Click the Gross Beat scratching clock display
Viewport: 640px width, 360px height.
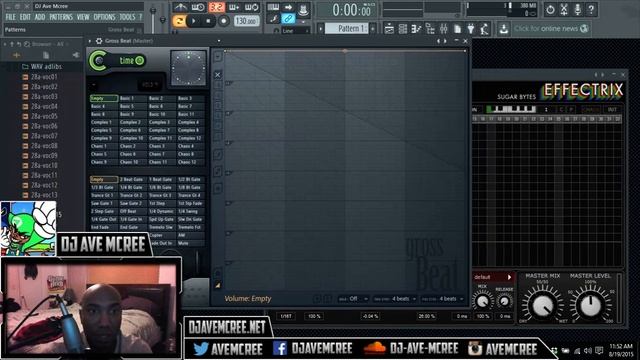[x=188, y=68]
